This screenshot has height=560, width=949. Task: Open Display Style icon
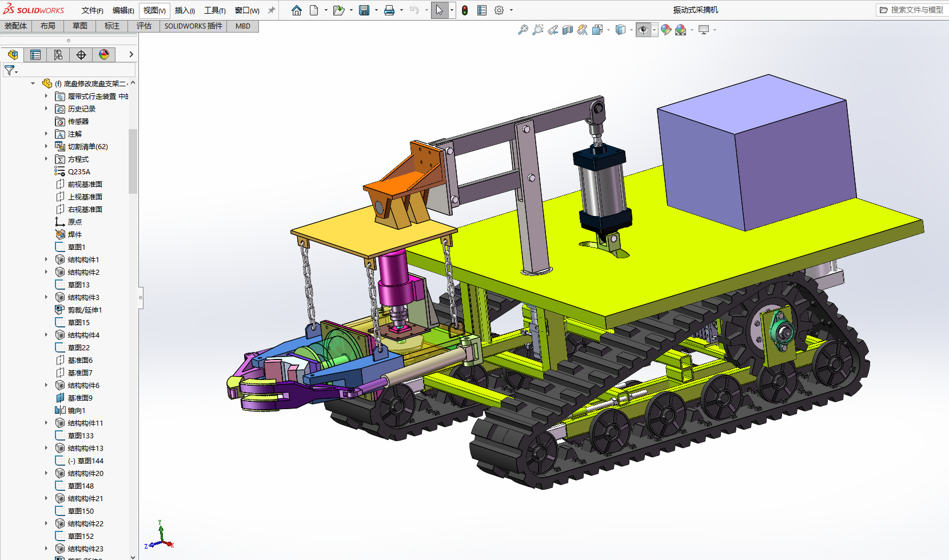(620, 30)
